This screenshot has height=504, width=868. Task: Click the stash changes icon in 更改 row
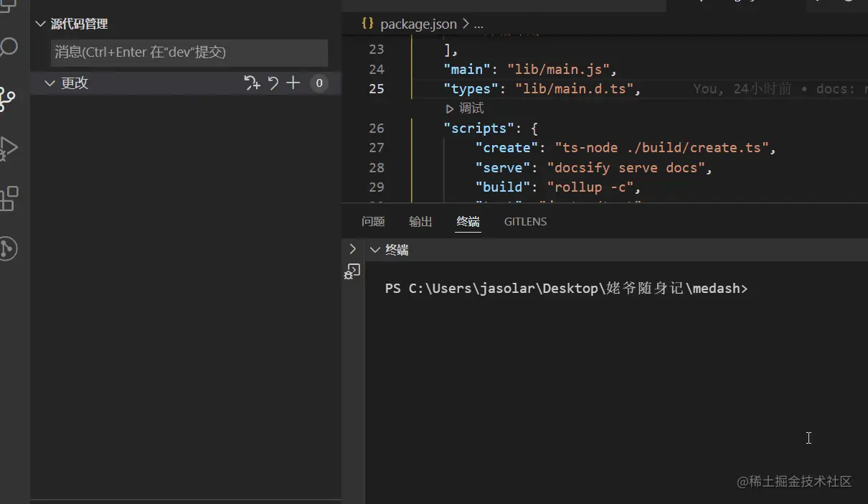252,83
